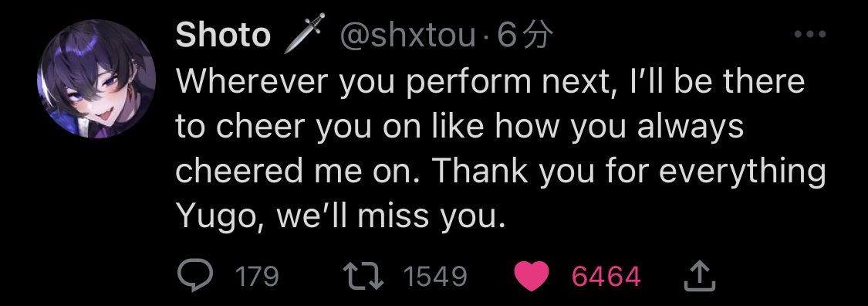Image resolution: width=868 pixels, height=306 pixels.
Task: Click the dagger emoji beside Shoto
Action: coord(304,34)
